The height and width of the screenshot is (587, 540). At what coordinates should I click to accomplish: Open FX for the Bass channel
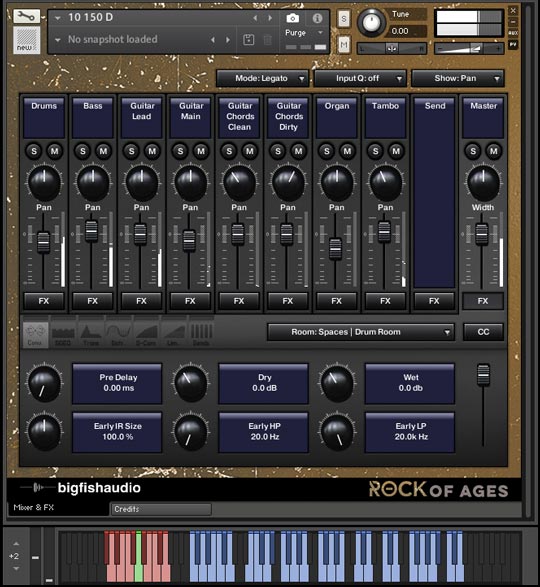point(92,301)
